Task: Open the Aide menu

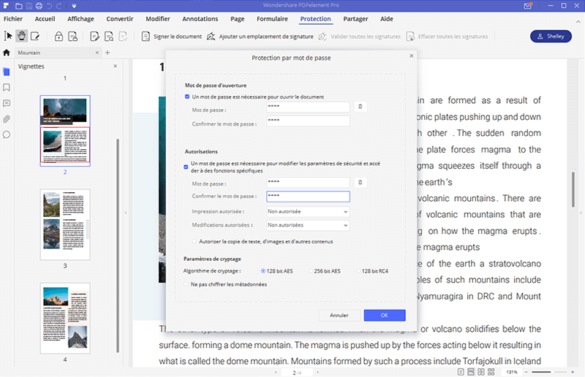Action: pyautogui.click(x=387, y=19)
